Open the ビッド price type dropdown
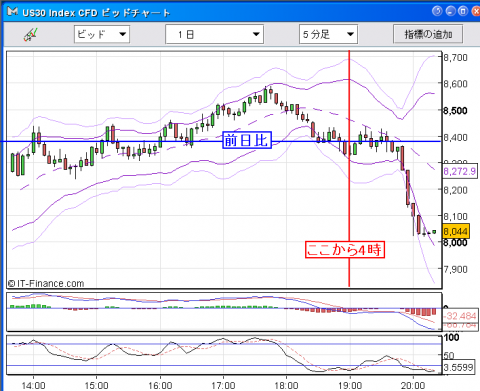480x391 pixels. coord(102,34)
